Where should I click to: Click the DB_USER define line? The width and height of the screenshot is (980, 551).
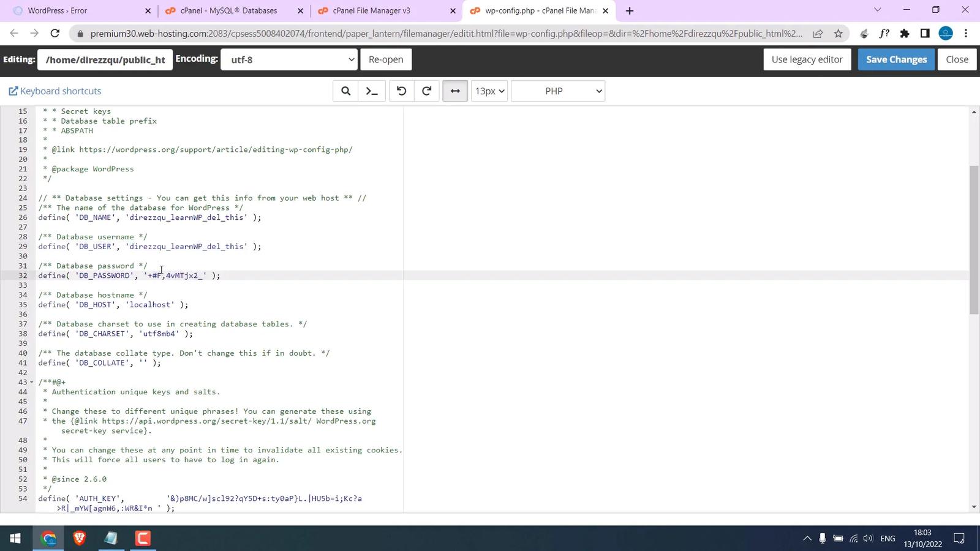149,247
